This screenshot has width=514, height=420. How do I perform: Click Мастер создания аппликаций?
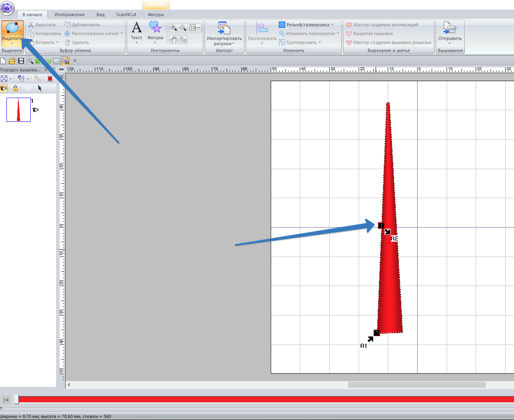click(385, 25)
